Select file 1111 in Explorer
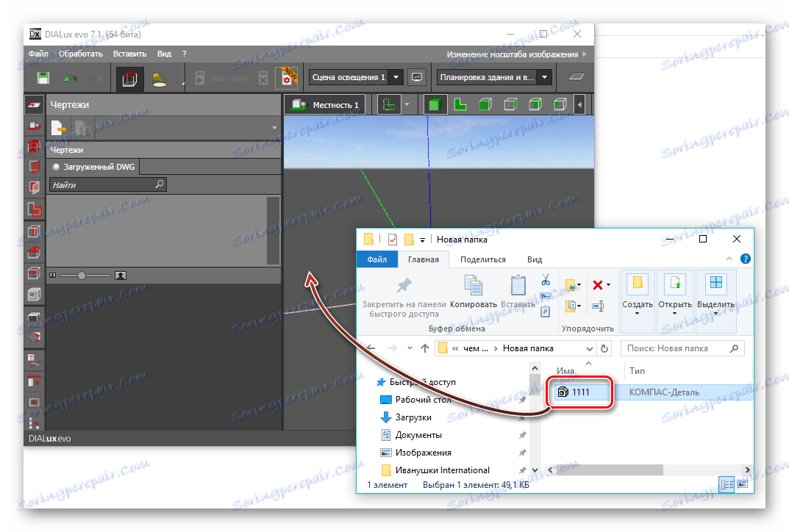 [x=579, y=392]
